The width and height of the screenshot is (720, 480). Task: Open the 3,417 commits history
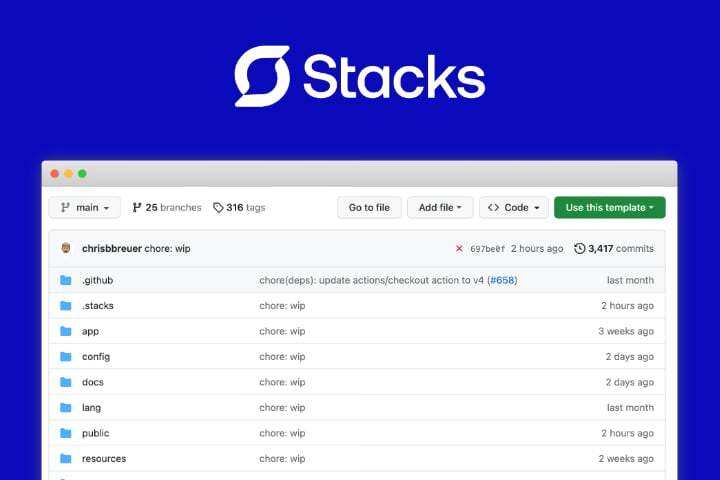[614, 249]
